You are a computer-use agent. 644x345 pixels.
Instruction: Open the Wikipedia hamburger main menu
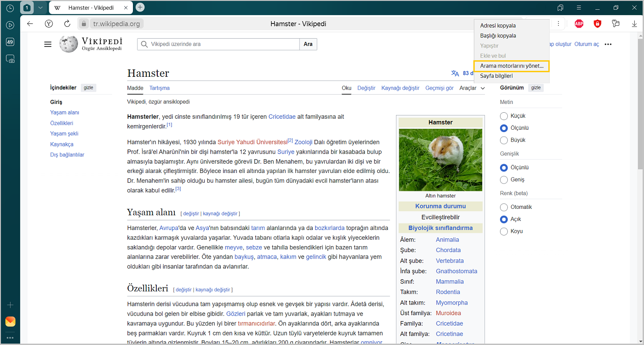(48, 44)
